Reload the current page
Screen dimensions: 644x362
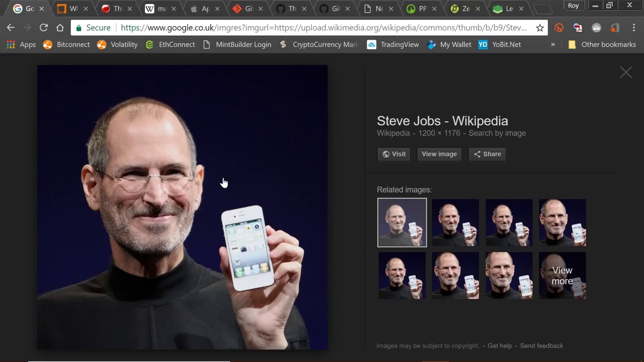click(44, 28)
